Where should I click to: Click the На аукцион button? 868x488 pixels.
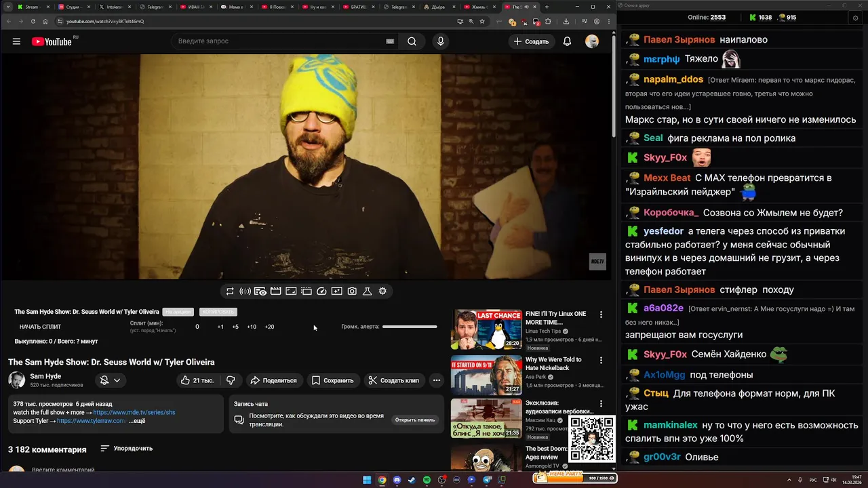[178, 312]
